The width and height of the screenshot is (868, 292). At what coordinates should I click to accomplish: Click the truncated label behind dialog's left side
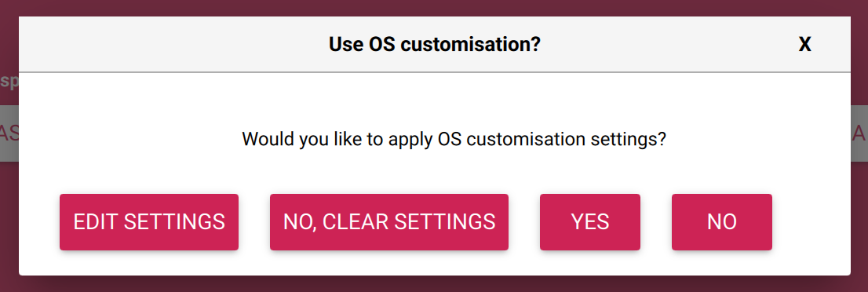click(x=9, y=80)
